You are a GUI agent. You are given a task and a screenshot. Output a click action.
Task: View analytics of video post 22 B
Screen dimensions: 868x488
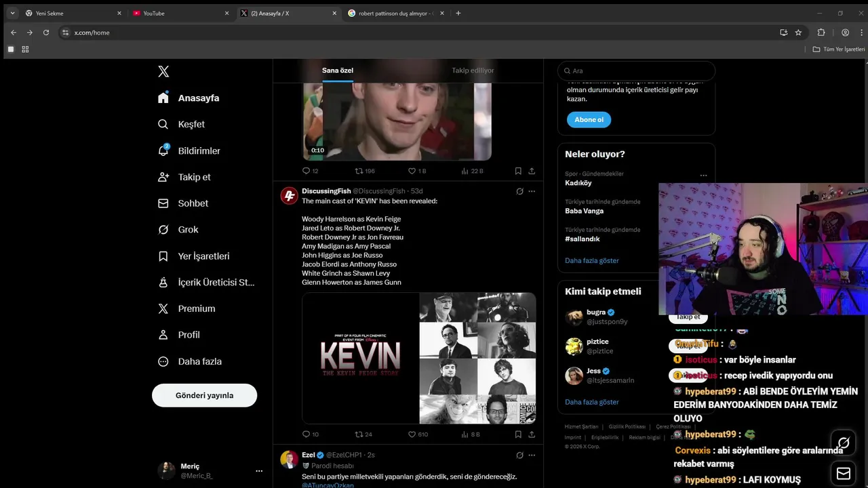[472, 171]
